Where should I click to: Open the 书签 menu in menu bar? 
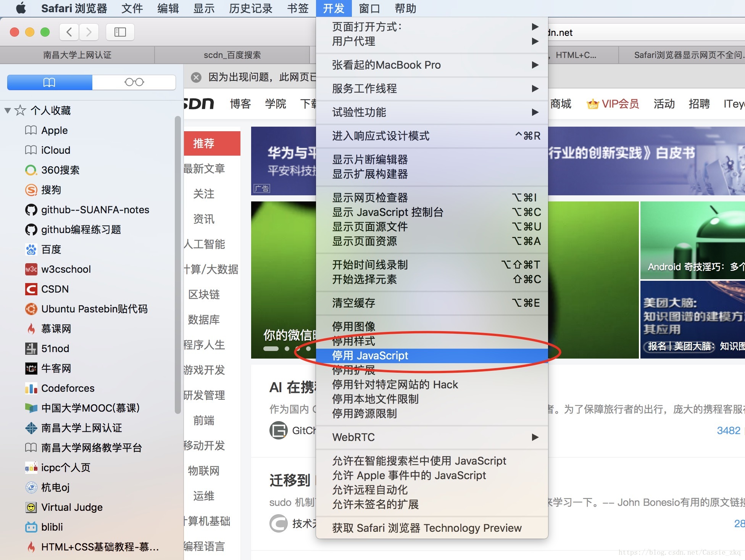click(x=297, y=8)
